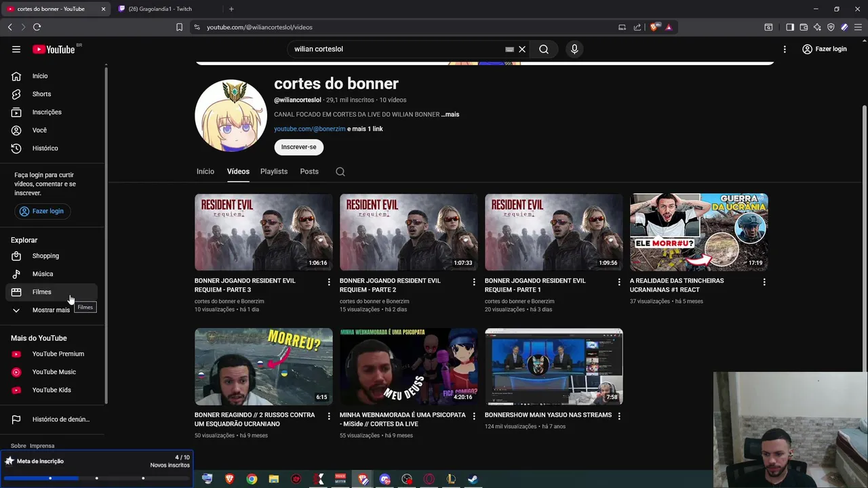Open the YouTube hamburger guide menu

click(16, 49)
